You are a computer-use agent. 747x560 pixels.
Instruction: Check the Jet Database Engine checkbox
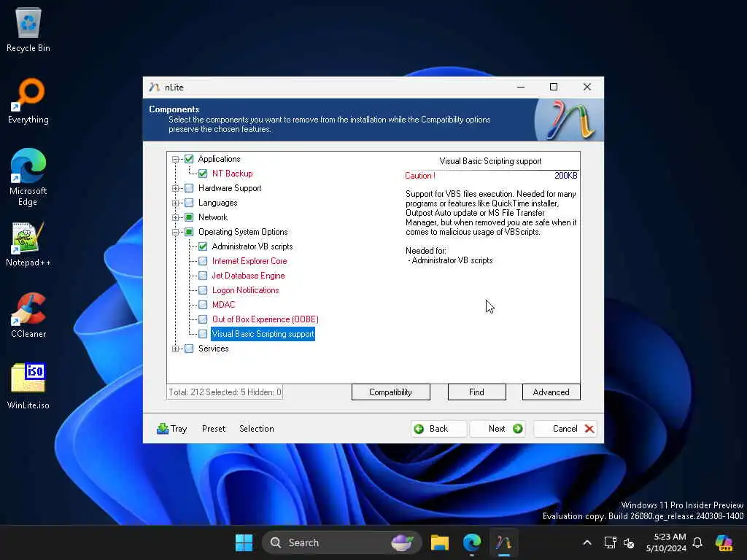click(x=203, y=276)
